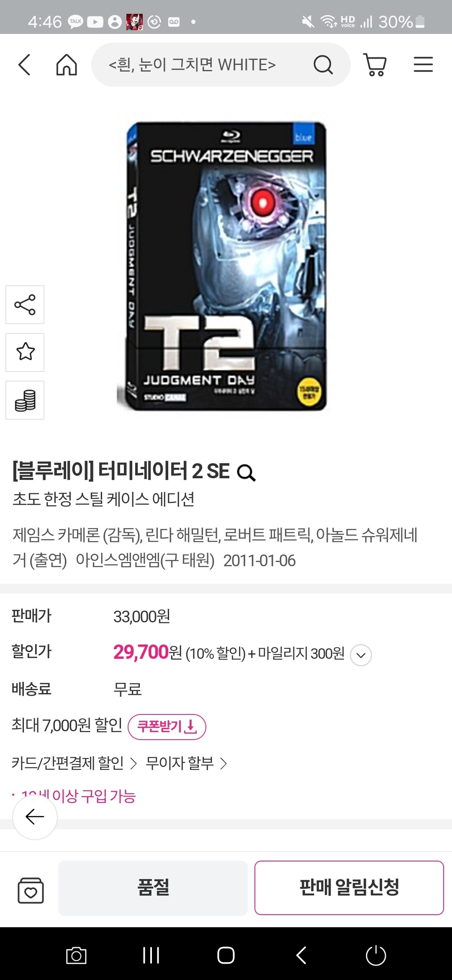Request 판매 알림신청 notification

pos(349,888)
